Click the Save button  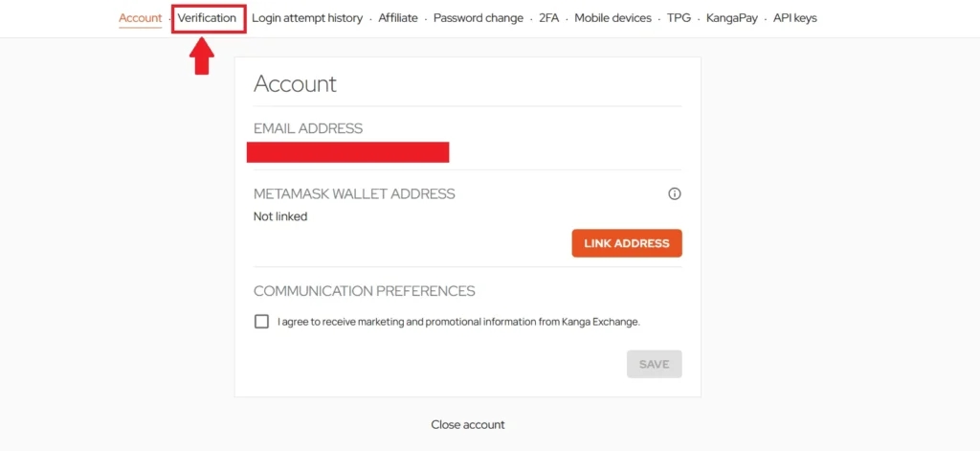pyautogui.click(x=654, y=364)
